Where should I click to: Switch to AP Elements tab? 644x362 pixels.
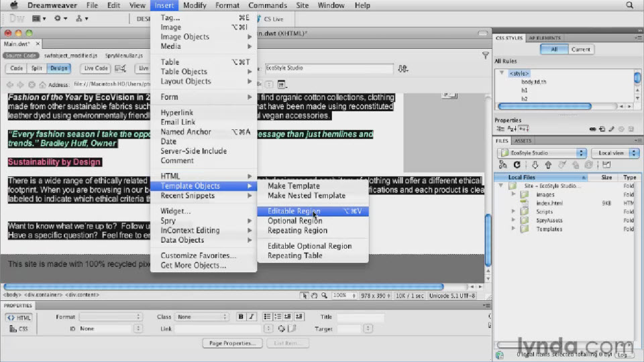point(544,38)
